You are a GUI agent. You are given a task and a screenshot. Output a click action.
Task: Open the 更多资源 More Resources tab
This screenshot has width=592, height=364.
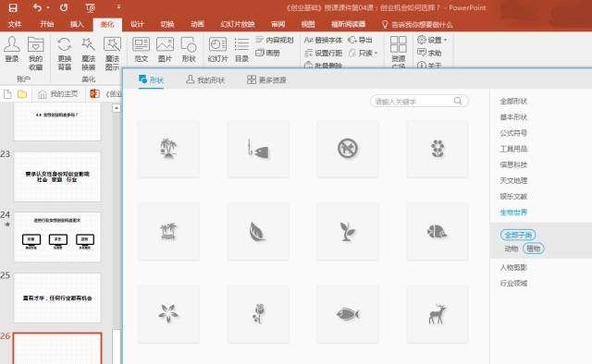tap(266, 80)
